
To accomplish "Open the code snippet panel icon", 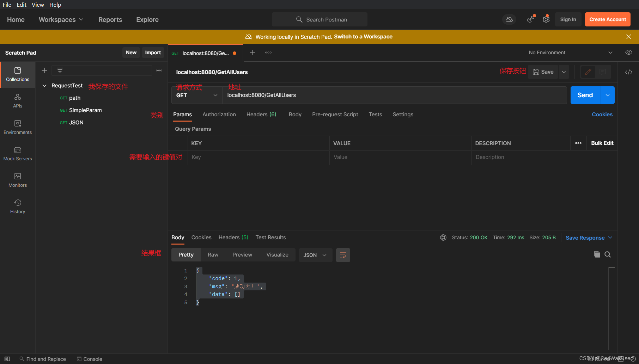I will (629, 72).
